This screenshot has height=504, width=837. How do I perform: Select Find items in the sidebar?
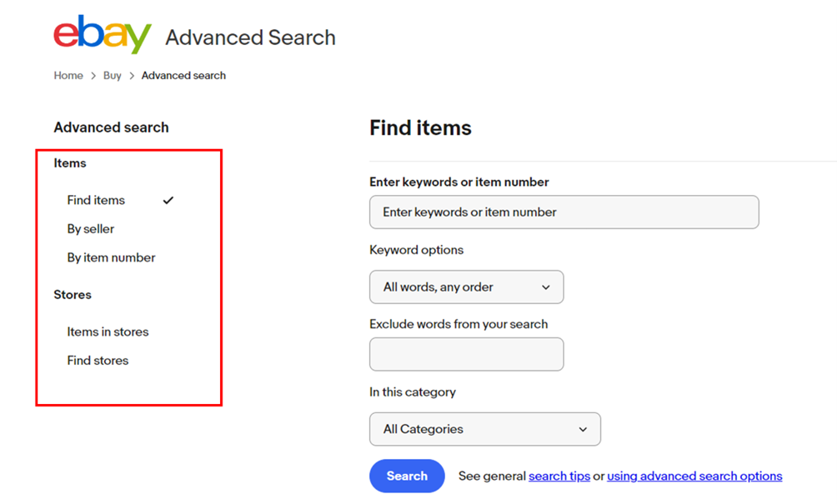[x=96, y=200]
